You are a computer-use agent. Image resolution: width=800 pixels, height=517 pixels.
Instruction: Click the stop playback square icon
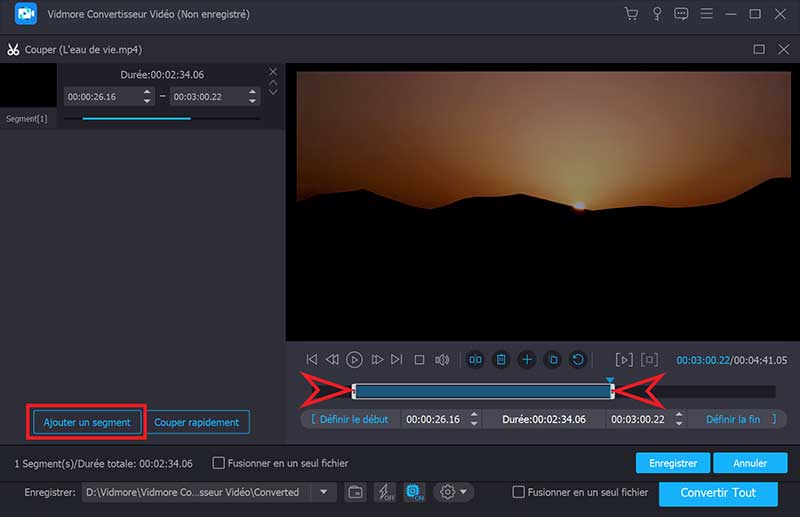(x=419, y=359)
